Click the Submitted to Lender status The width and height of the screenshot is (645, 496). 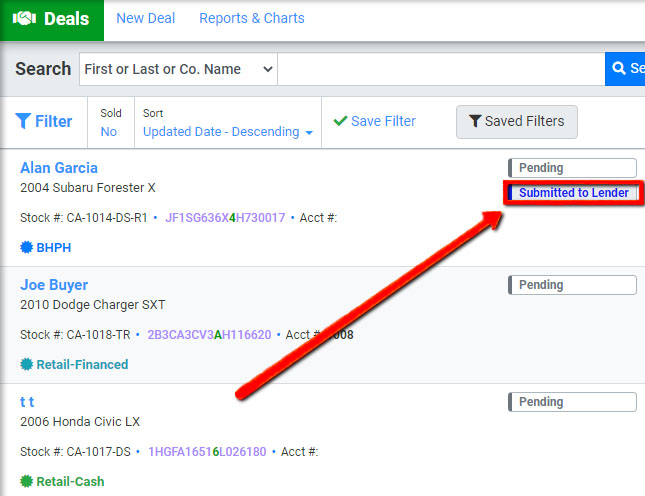572,193
